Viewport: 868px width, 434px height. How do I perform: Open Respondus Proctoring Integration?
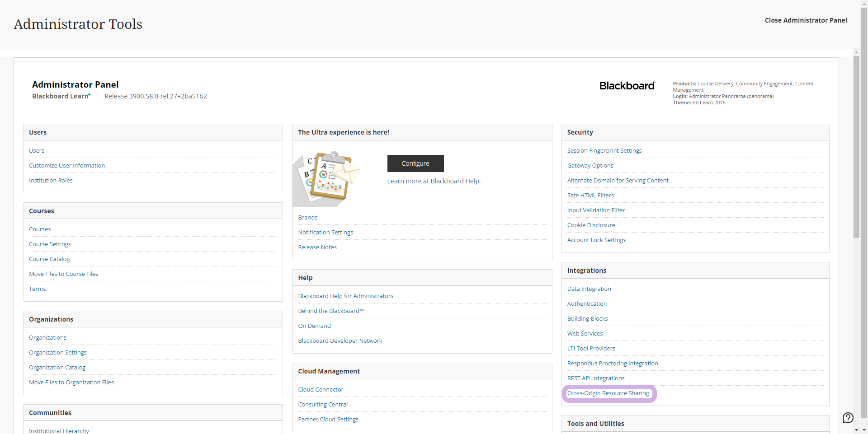tap(613, 364)
